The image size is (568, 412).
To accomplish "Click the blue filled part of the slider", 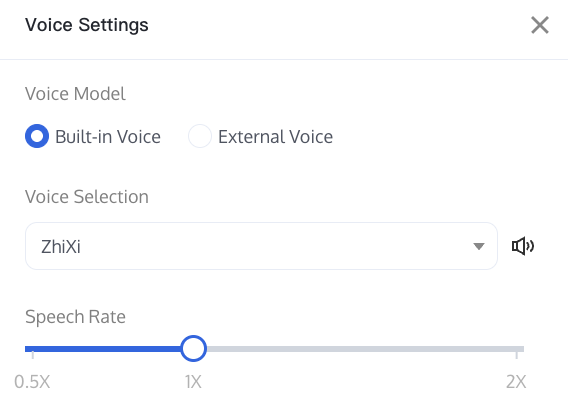I will (103, 349).
